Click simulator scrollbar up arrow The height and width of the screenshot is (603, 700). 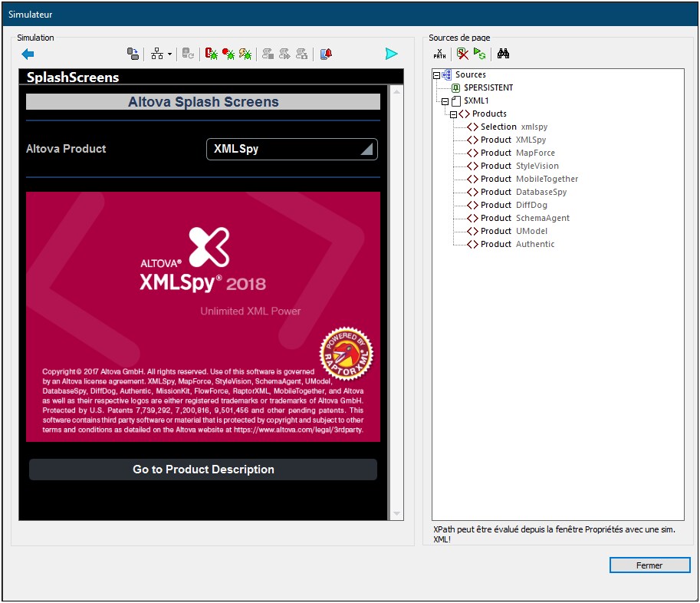point(396,91)
